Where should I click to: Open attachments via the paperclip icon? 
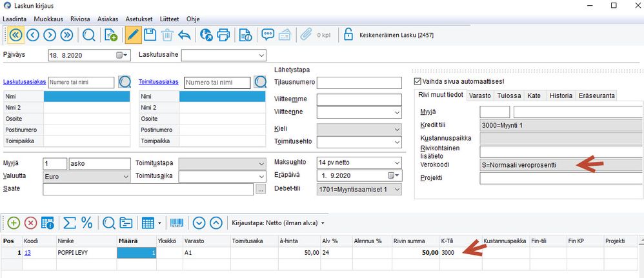pos(306,35)
